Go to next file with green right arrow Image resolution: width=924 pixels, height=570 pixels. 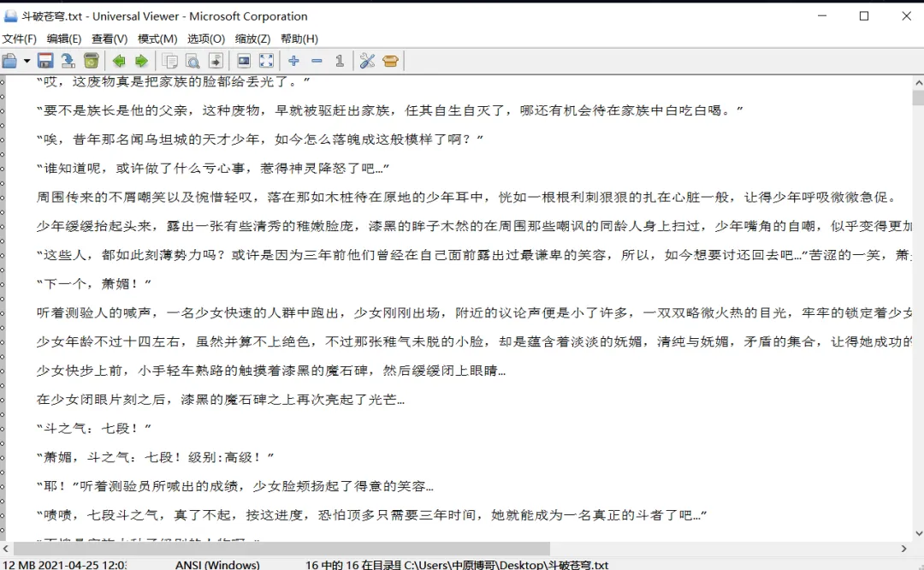click(141, 61)
